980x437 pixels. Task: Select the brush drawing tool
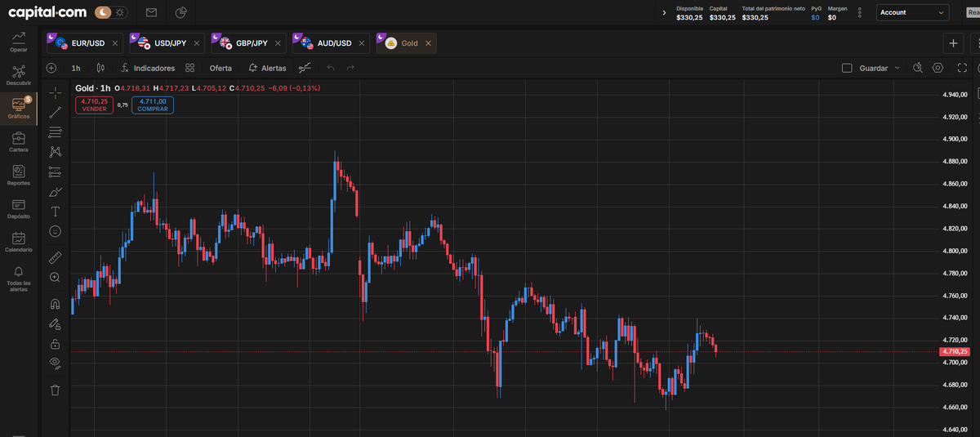(55, 192)
